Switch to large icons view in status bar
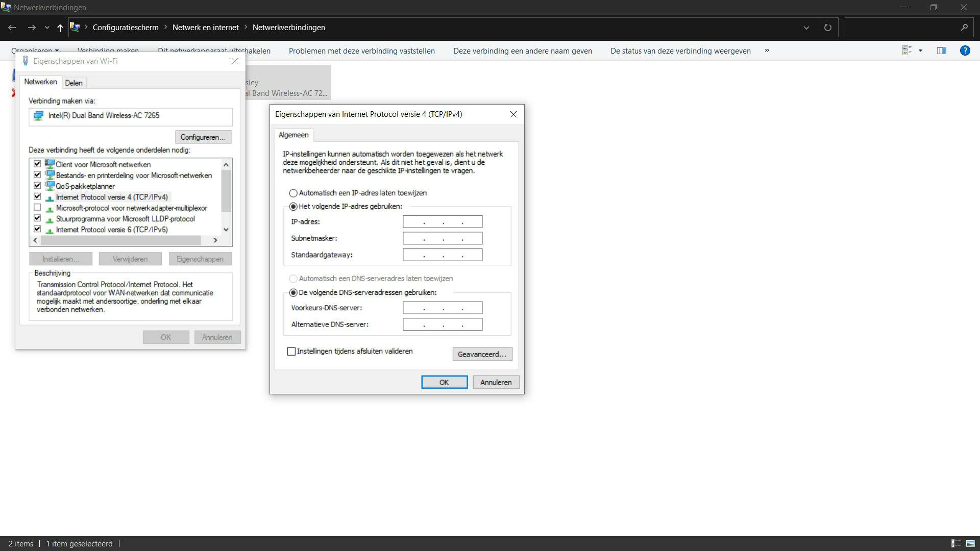 970,543
